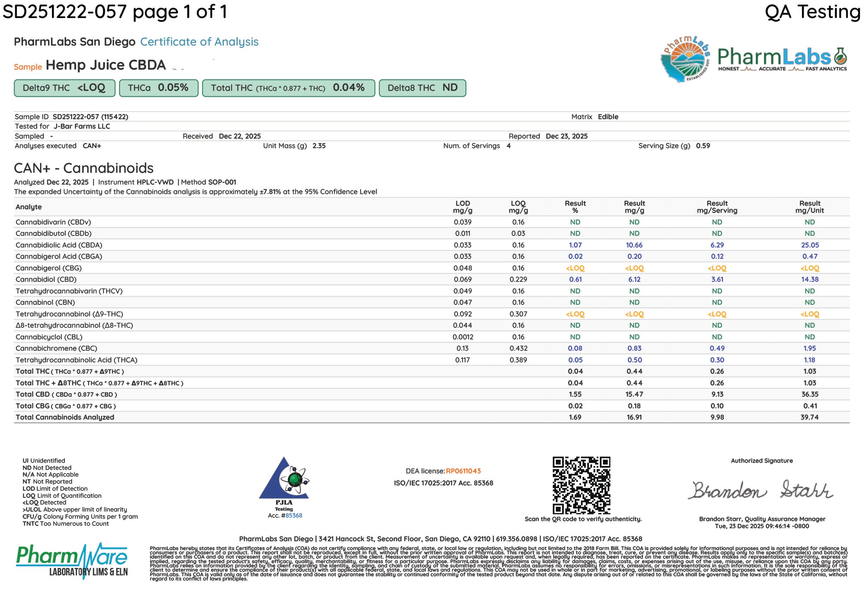This screenshot has width=868, height=613.
Task: Click the Brandon Starr handwritten signature
Action: click(x=761, y=490)
